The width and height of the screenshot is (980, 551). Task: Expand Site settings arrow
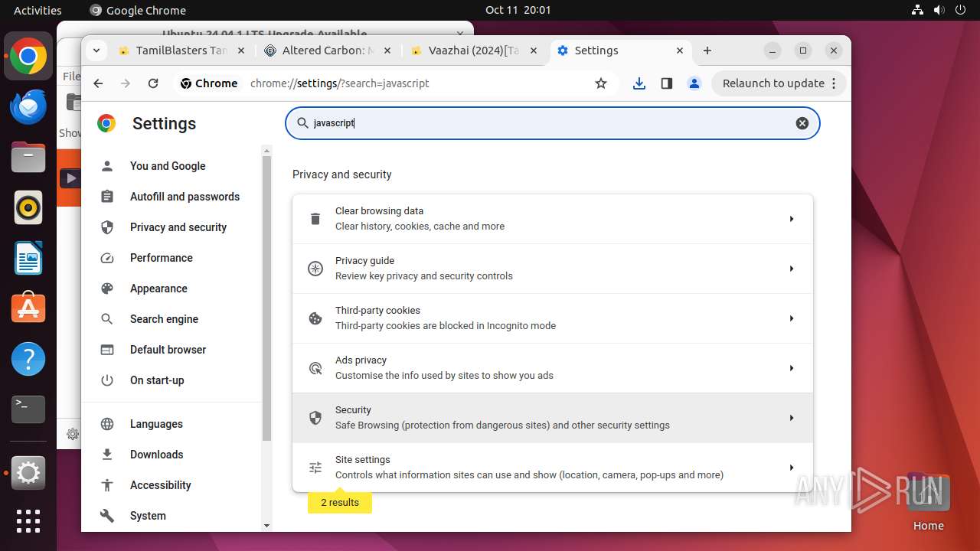(792, 468)
